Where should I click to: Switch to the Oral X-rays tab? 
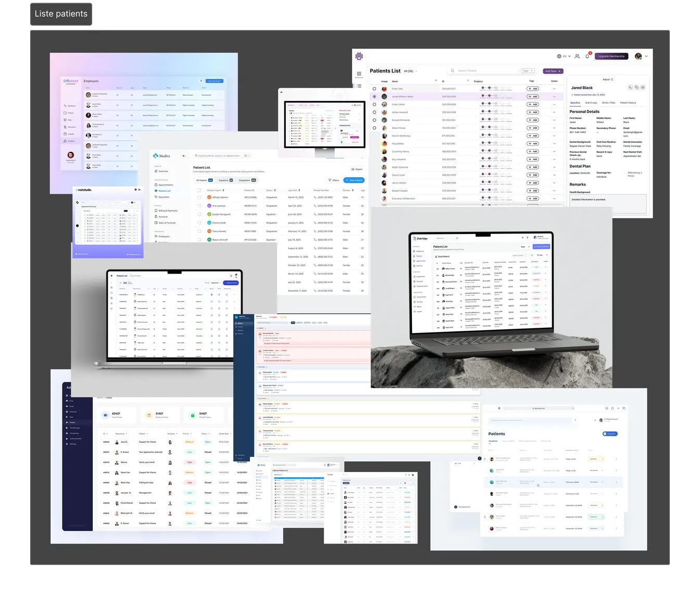[591, 103]
